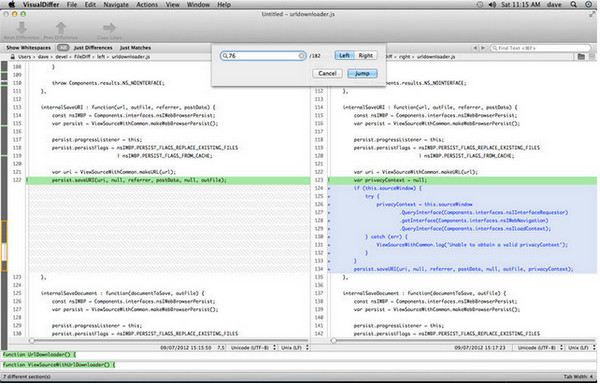Viewport: 600px width, 384px height.
Task: Select the All filter button
Action: tap(63, 48)
